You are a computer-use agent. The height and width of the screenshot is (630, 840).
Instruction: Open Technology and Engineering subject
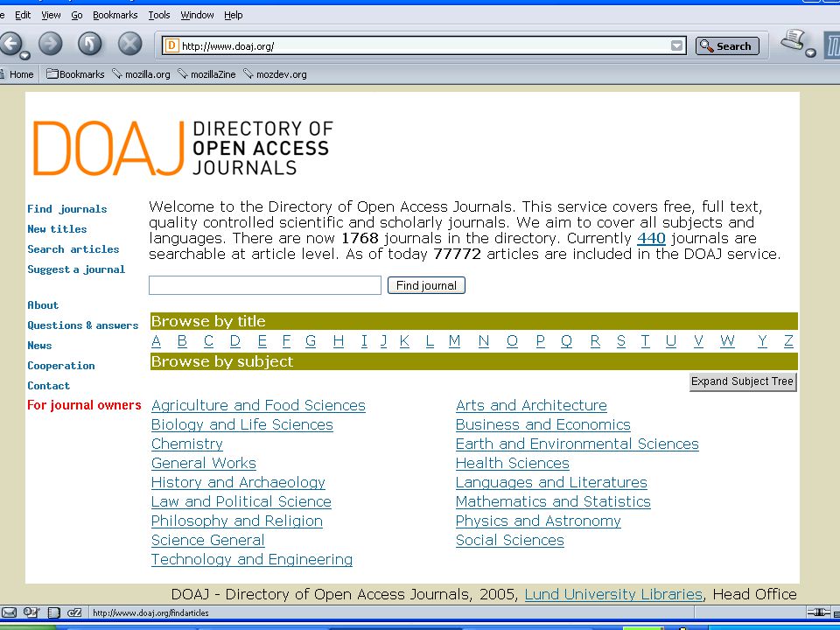pyautogui.click(x=252, y=559)
